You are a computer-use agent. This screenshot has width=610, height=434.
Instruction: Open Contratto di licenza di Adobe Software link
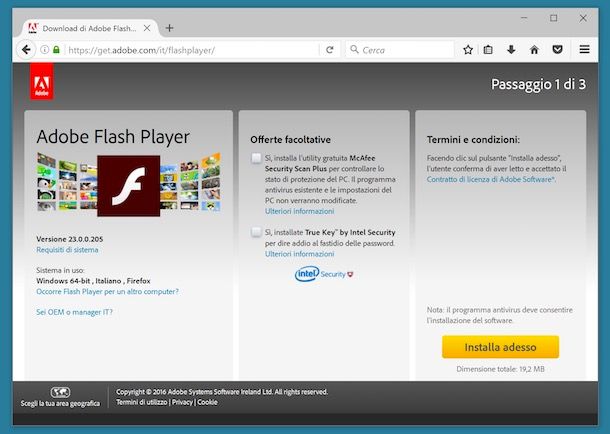click(491, 179)
